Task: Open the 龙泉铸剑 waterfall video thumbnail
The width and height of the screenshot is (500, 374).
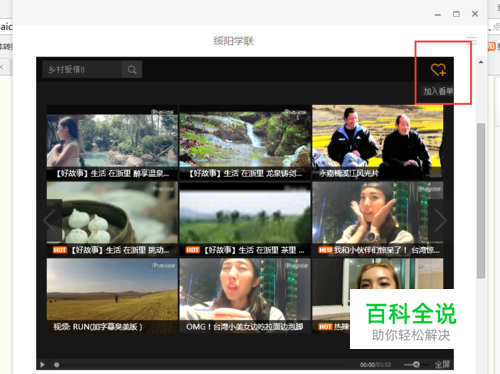Action: click(245, 143)
